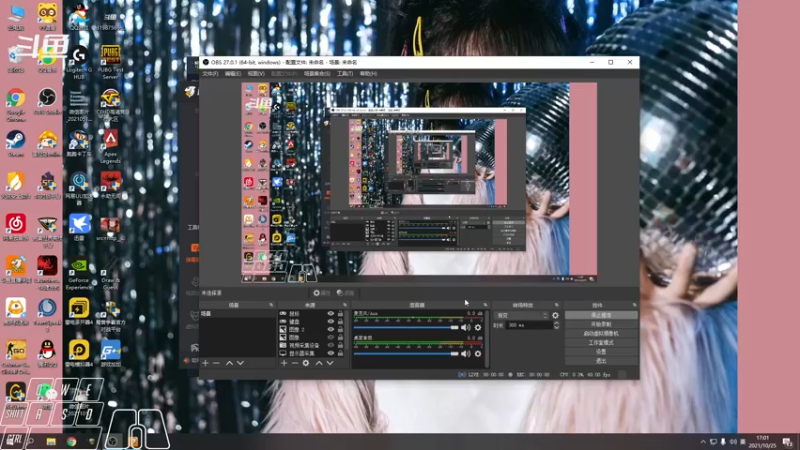Pop out the Controls dock with its header icon
Image resolution: width=800 pixels, height=450 pixels.
coord(634,305)
